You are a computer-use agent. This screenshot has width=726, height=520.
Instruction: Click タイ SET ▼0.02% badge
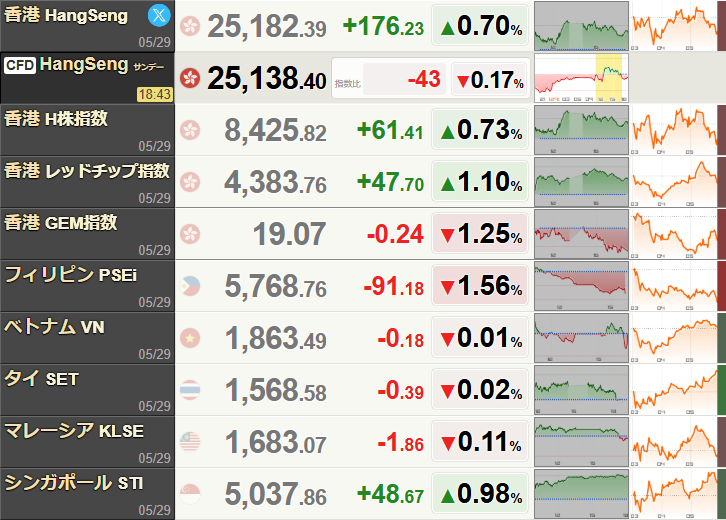pos(480,389)
